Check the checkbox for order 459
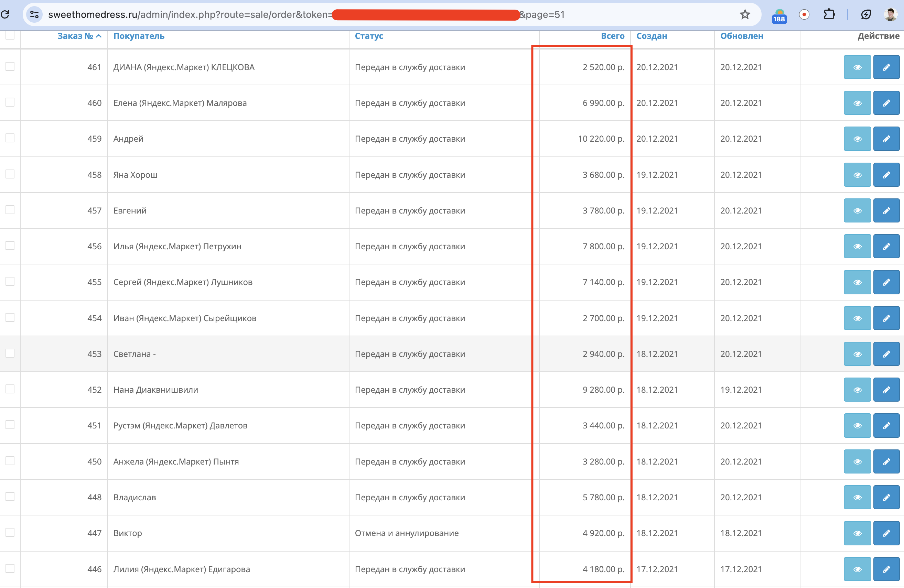 [x=10, y=138]
